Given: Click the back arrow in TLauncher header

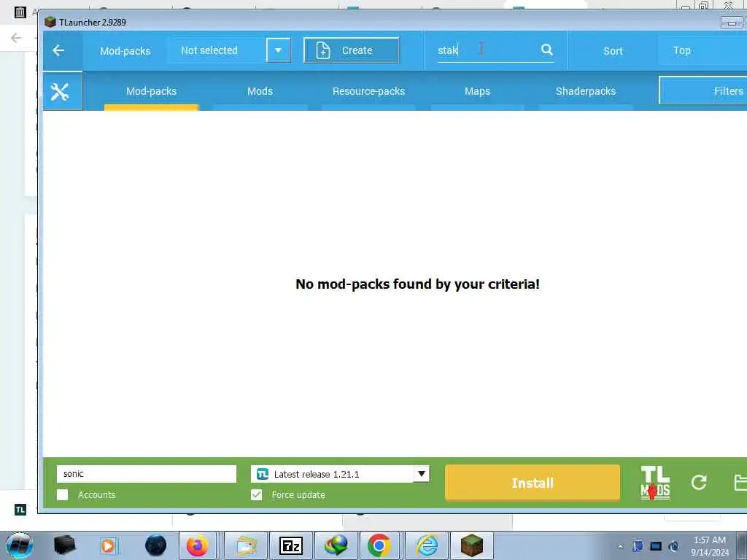Looking at the screenshot, I should coord(58,50).
